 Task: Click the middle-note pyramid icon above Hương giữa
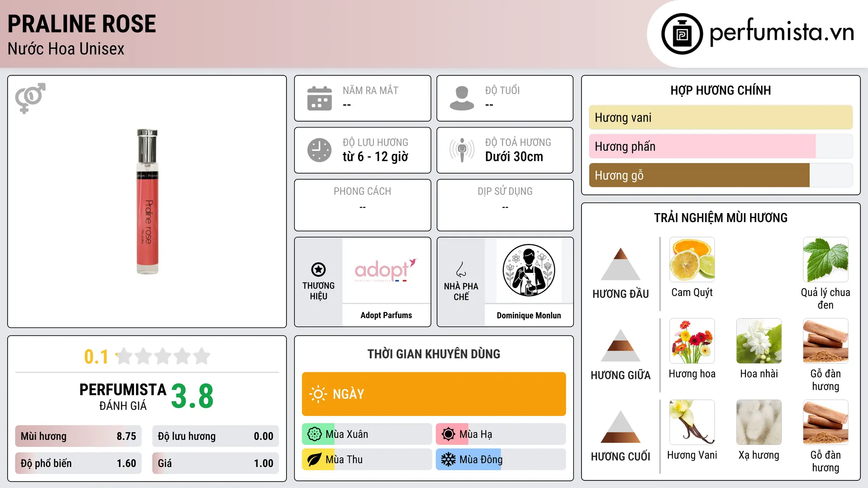coord(620,345)
